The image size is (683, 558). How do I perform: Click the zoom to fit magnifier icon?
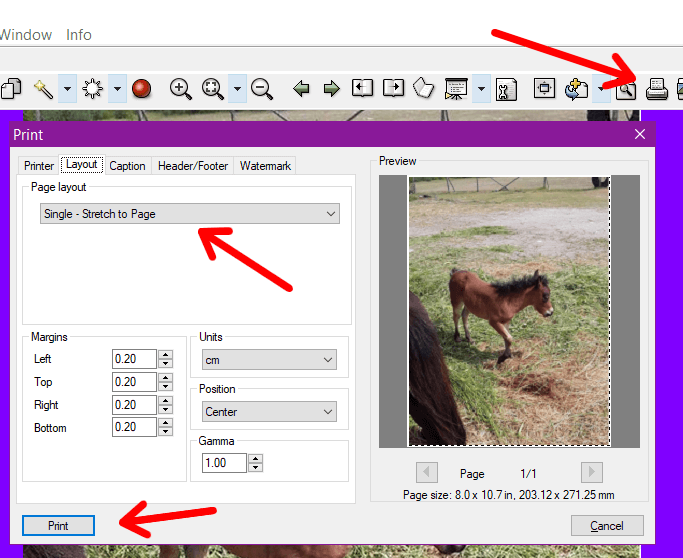click(x=213, y=89)
